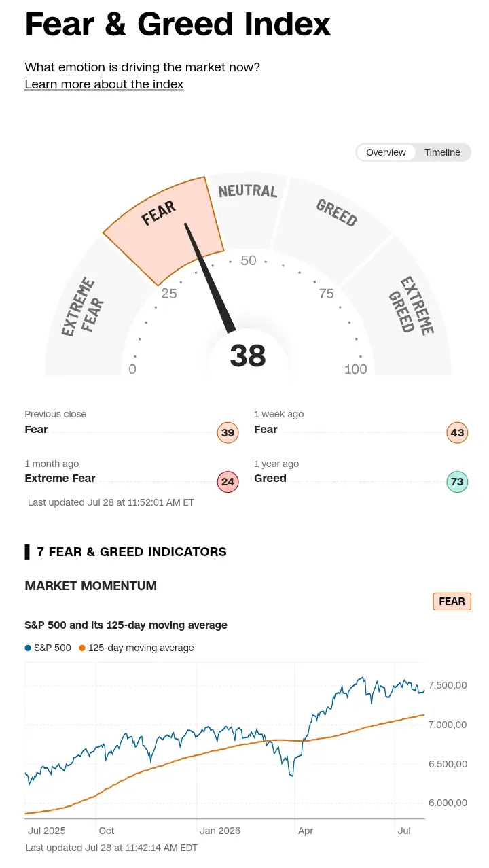Click the 1 year ago badge 73

click(457, 482)
